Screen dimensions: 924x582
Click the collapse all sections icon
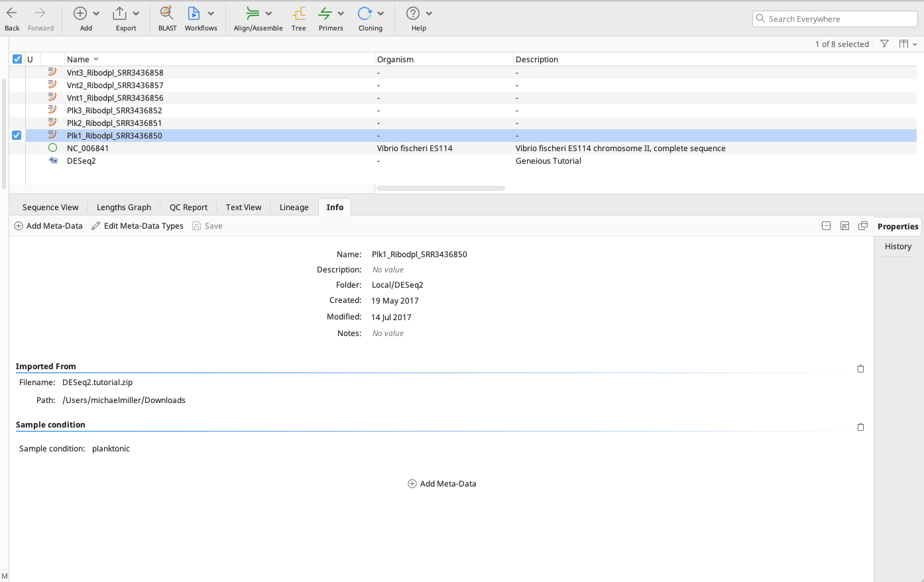(826, 226)
